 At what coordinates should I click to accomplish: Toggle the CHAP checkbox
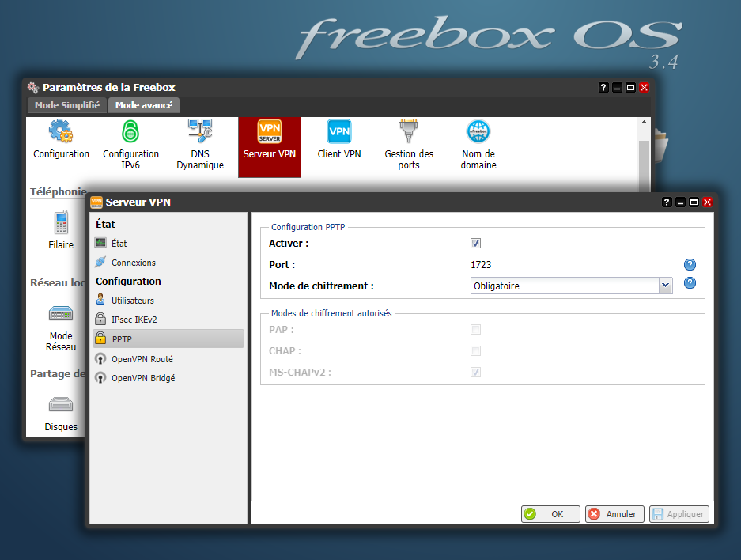point(475,350)
